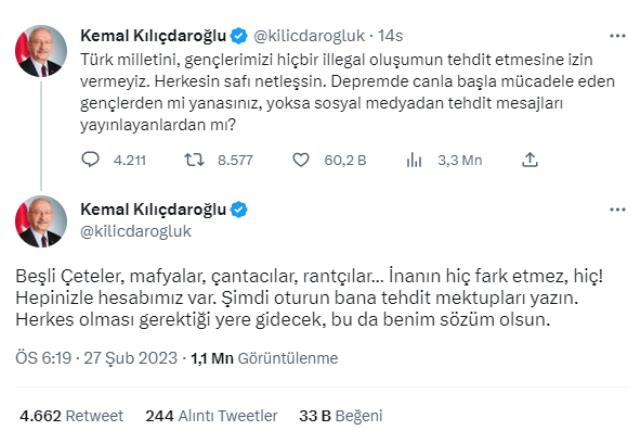The width and height of the screenshot is (640, 443).
Task: Click the share icon on the first tweet
Action: (x=531, y=158)
